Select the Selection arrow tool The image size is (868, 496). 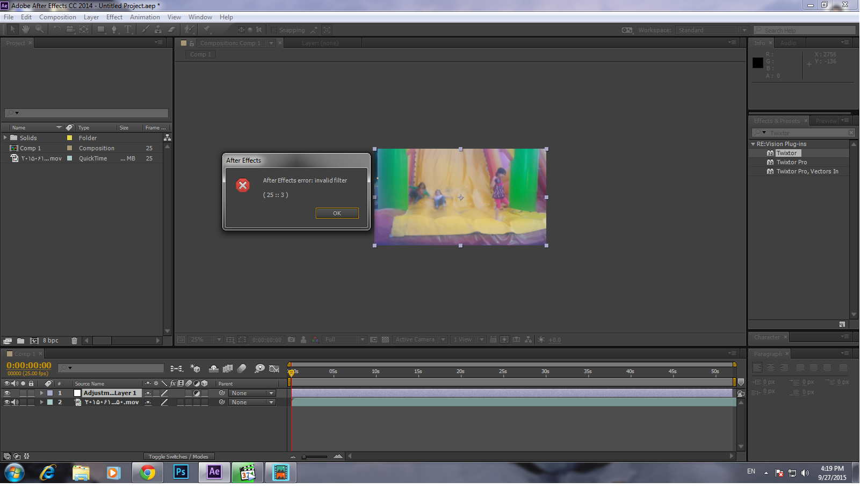[x=12, y=30]
